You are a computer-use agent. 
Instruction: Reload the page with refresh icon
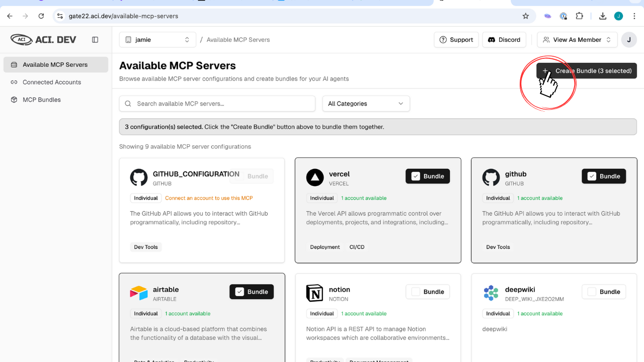coord(41,16)
